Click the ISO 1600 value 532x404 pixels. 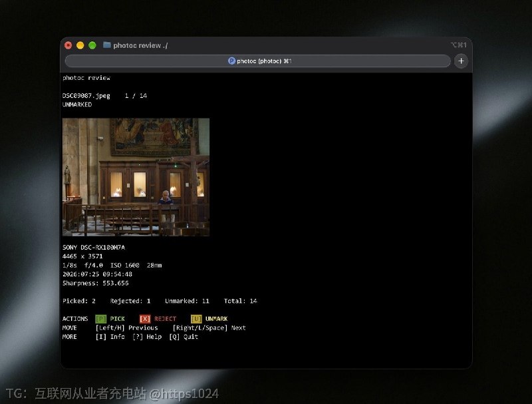[x=124, y=265]
